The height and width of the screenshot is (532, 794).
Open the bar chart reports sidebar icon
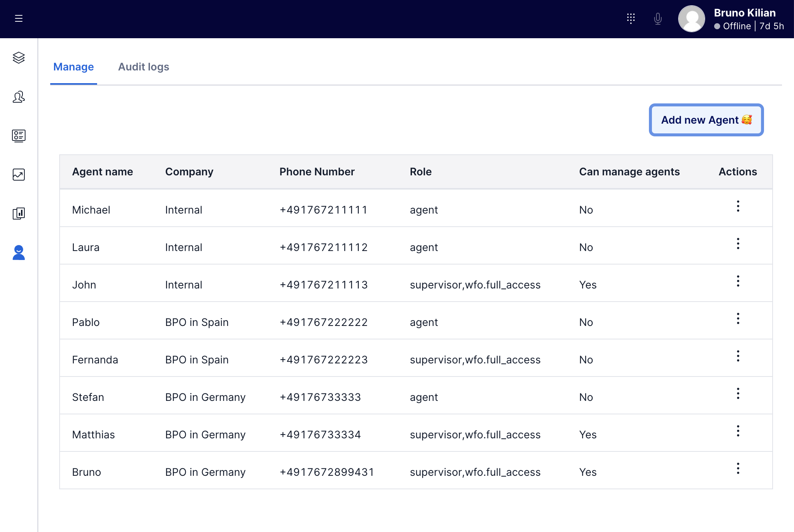pos(19,214)
